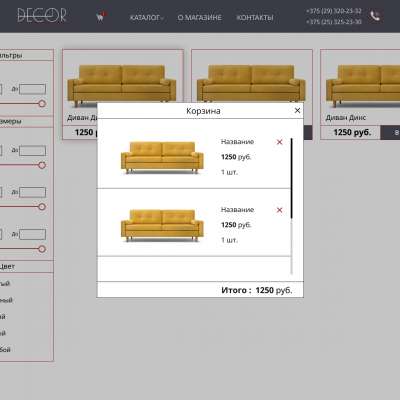
Task: Open the shopping cart icon in header
Action: 100,17
